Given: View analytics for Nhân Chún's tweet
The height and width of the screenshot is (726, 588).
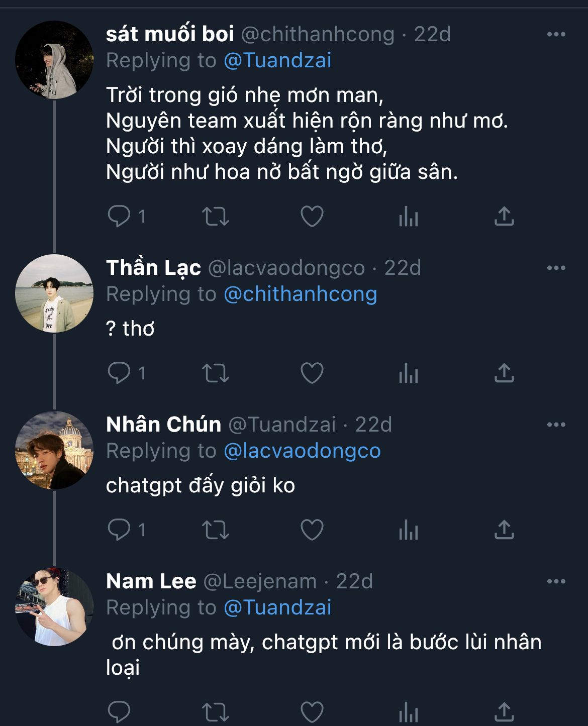Looking at the screenshot, I should click(408, 531).
